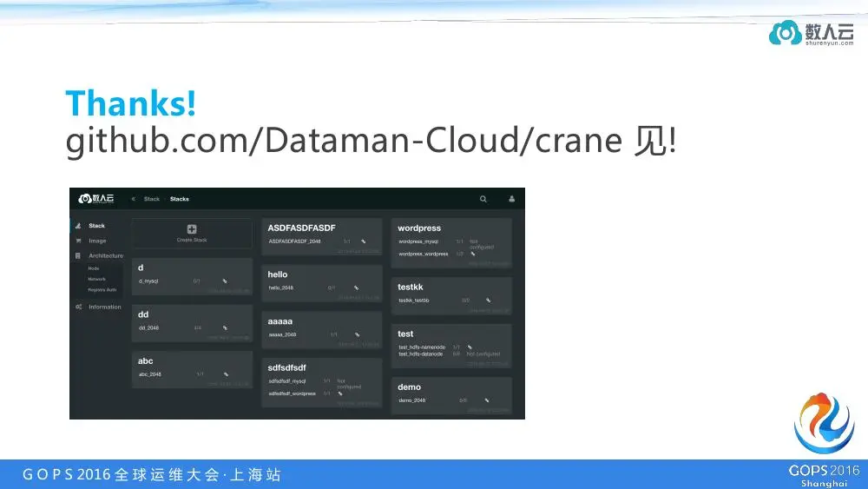868x489 pixels.
Task: Select the testkk_testbb service name
Action: (x=413, y=301)
